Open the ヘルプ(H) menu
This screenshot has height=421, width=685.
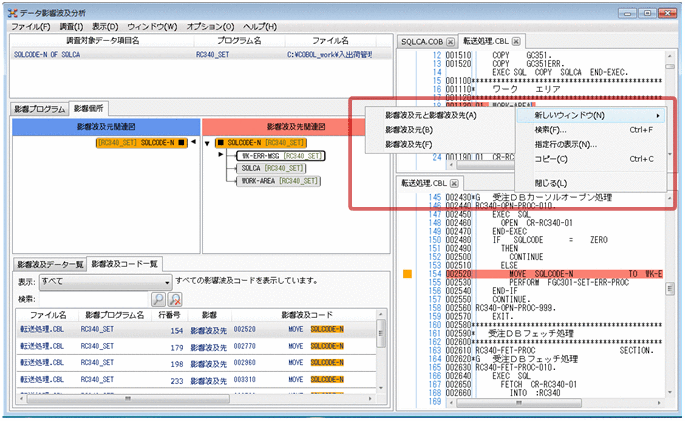[x=259, y=27]
